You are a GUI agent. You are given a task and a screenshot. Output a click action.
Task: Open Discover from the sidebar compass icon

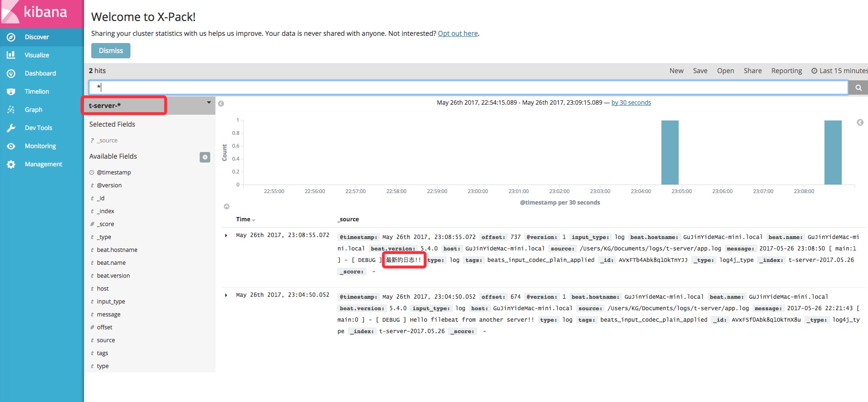point(11,37)
